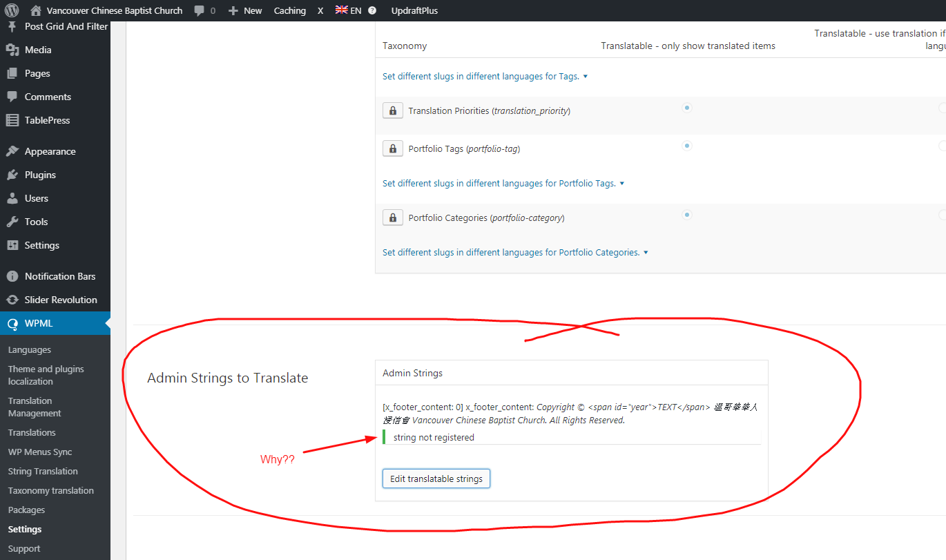Screen dimensions: 946x560
Task: Click the Taxonomy column header
Action: click(x=405, y=46)
